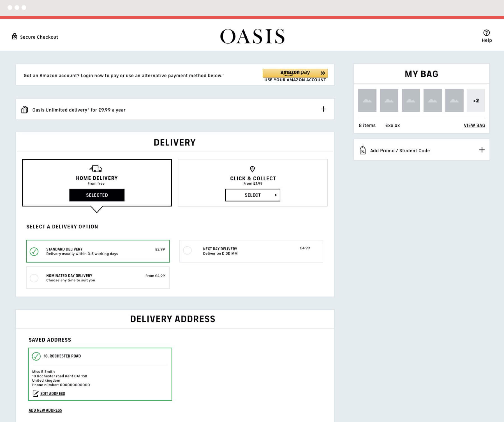Click the first product thumbnail in My Bag

pos(367,100)
